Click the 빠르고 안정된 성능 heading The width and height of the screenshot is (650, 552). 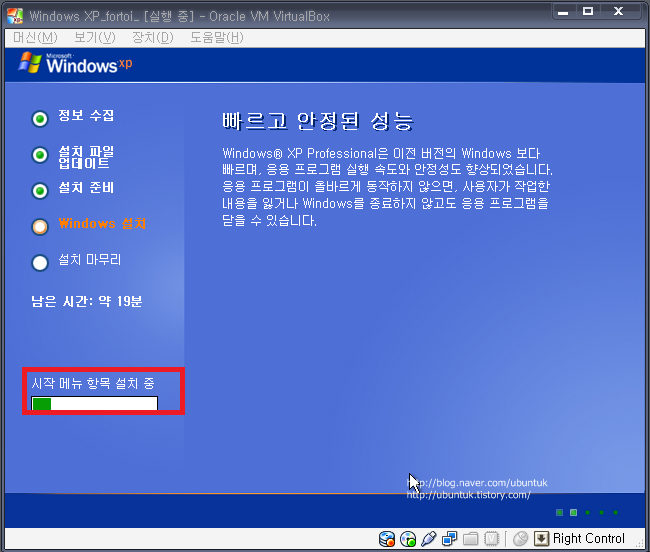tap(318, 121)
